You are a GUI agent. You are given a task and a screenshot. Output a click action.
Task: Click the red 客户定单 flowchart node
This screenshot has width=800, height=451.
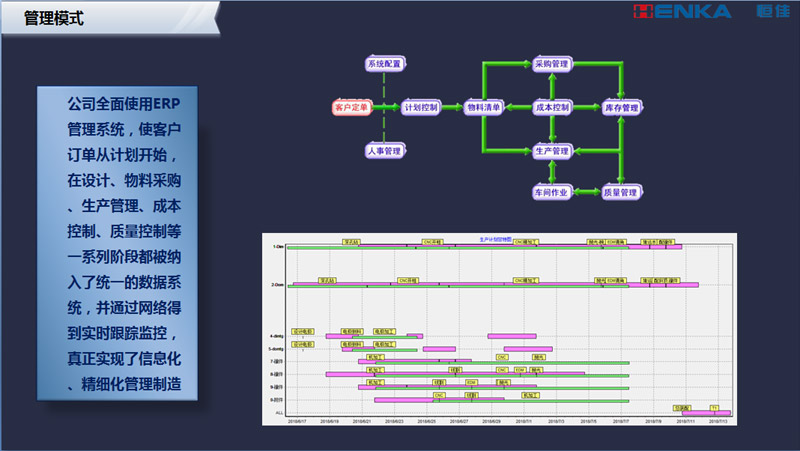(x=351, y=107)
